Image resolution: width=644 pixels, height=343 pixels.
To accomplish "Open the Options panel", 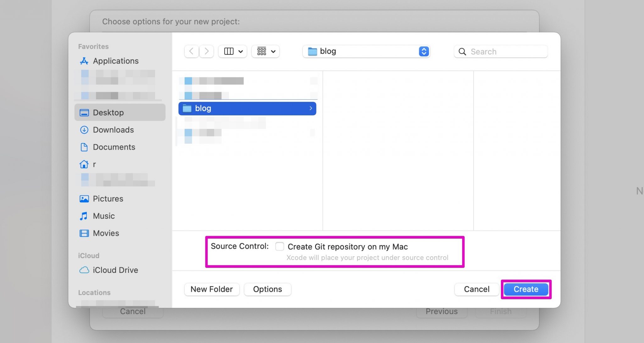I will [267, 289].
